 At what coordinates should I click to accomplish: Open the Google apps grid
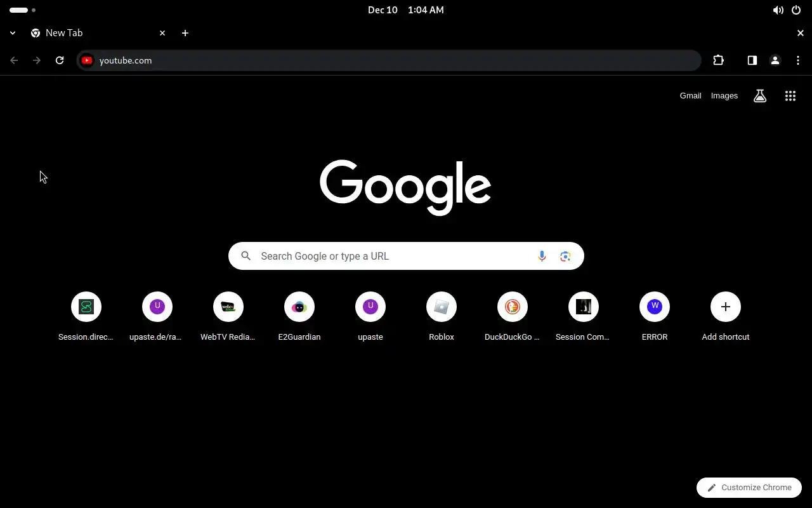pos(790,96)
